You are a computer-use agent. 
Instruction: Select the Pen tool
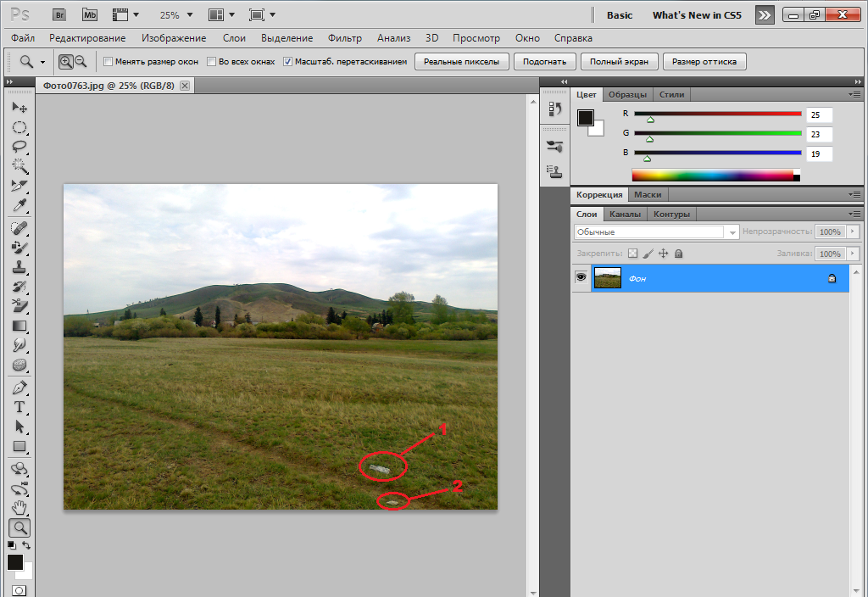(x=19, y=388)
